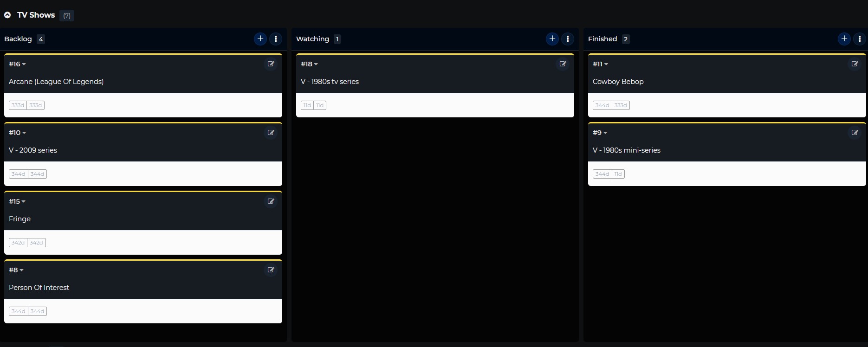This screenshot has width=868, height=347.
Task: Open the #16 task dropdown menu
Action: coord(18,64)
